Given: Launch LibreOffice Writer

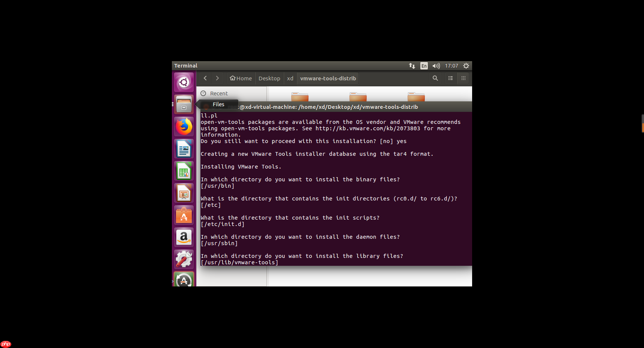Looking at the screenshot, I should [x=184, y=148].
